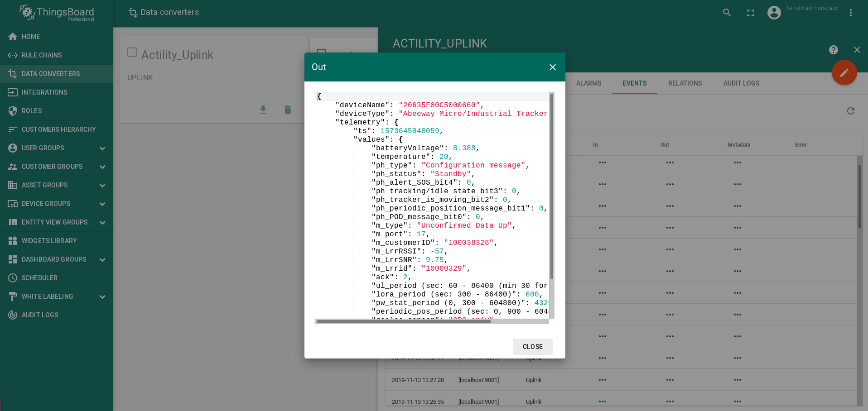The width and height of the screenshot is (868, 411).
Task: Open Entity View Groups sidebar item
Action: point(57,222)
